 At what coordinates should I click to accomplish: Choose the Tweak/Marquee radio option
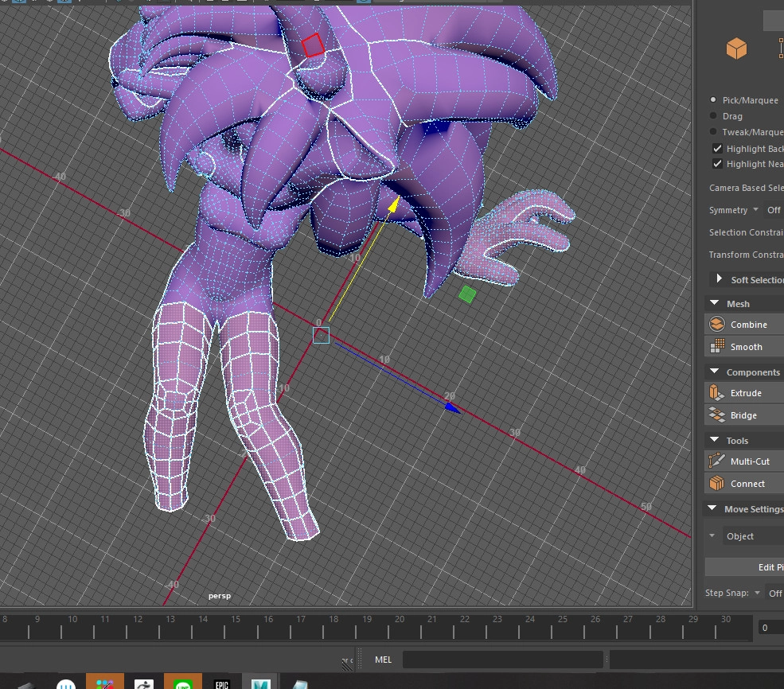tap(713, 132)
